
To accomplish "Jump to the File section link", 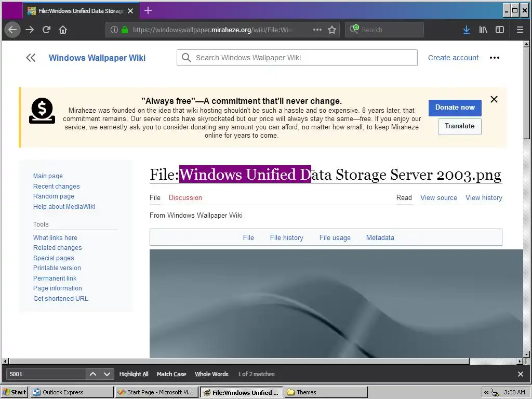I will pyautogui.click(x=248, y=237).
